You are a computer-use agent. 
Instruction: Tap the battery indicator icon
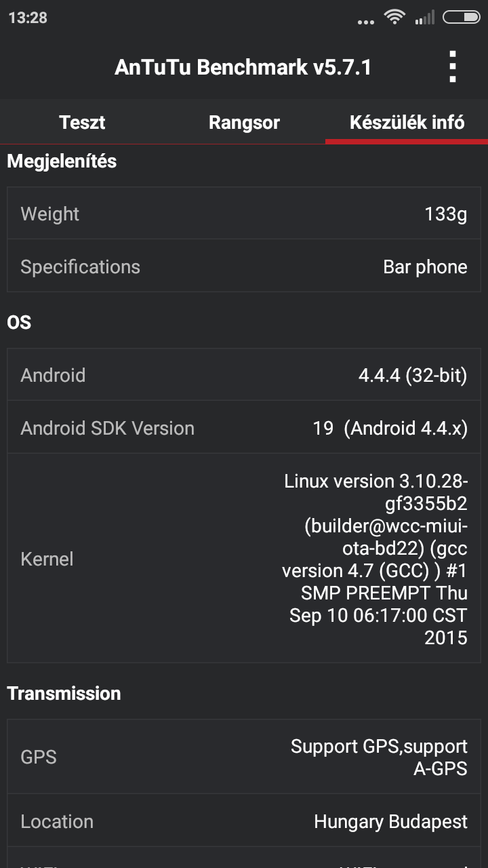tap(461, 18)
